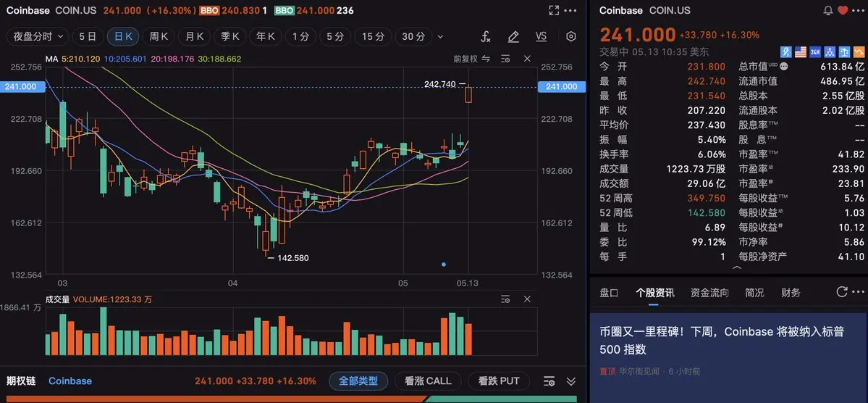Select the 30分 interval

[413, 36]
